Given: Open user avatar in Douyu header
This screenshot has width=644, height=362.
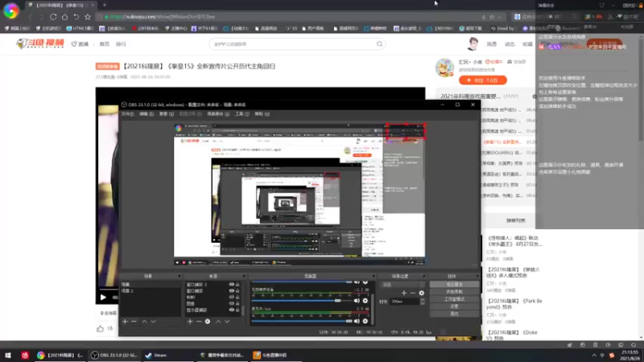Looking at the screenshot, I should 473,43.
